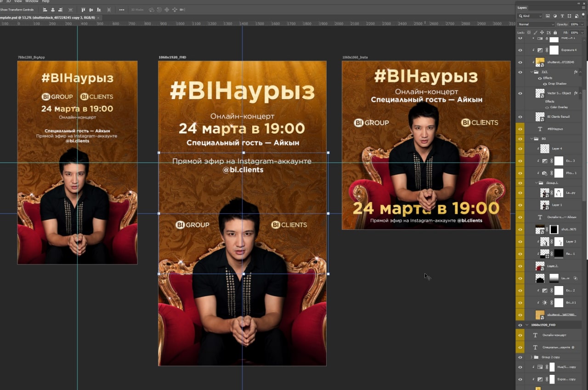Click the 3D camera zoom icon
The height and width of the screenshot is (390, 588).
pyautogui.click(x=182, y=10)
